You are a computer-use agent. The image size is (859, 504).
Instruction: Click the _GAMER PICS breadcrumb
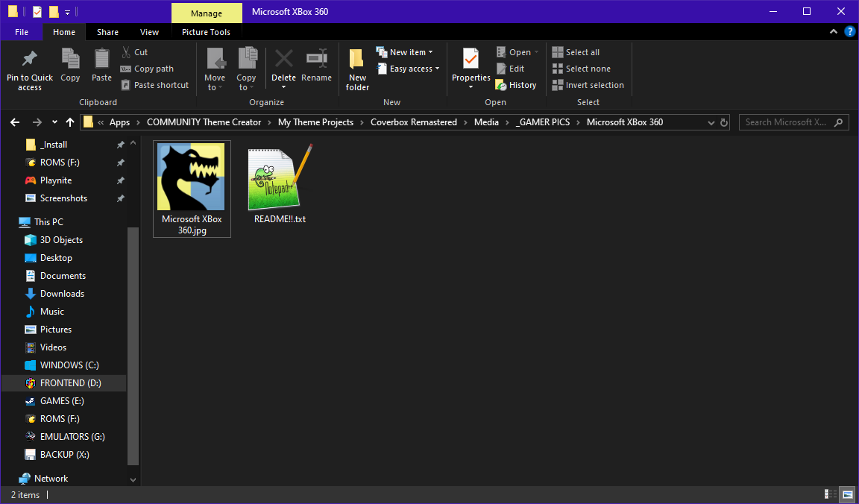pos(543,122)
